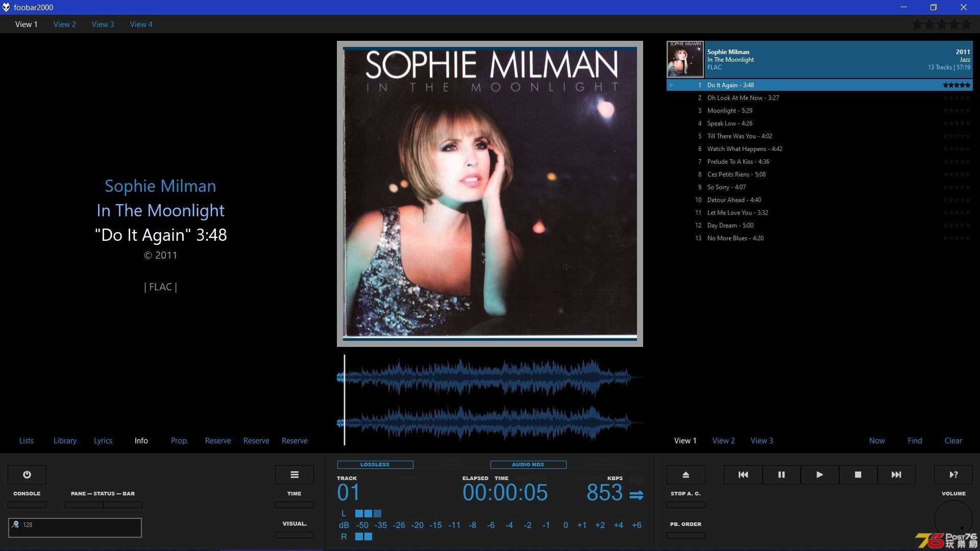Toggle the left Pane-Status-Bar switch
The height and width of the screenshot is (551, 980).
tap(84, 505)
